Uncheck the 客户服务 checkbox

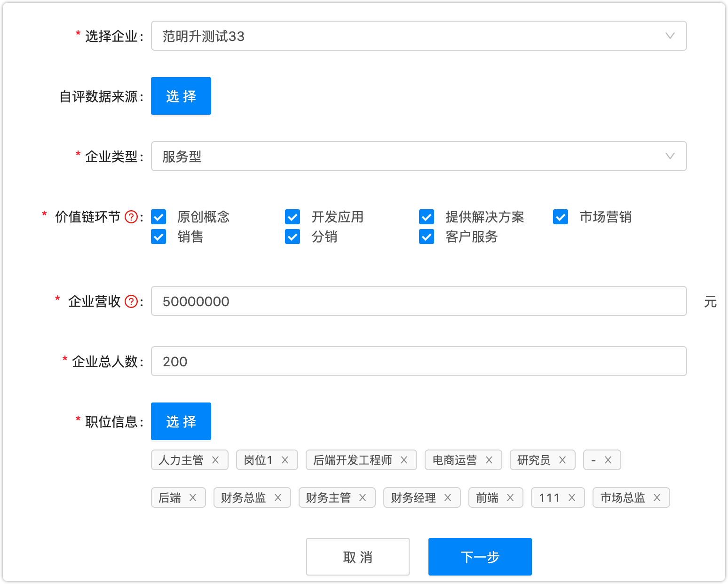click(x=427, y=237)
